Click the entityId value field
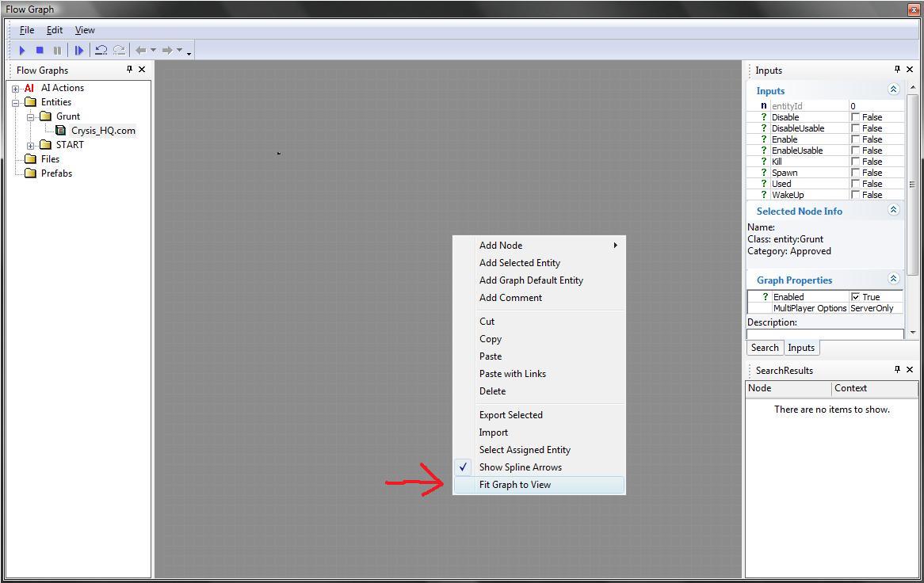 (876, 106)
